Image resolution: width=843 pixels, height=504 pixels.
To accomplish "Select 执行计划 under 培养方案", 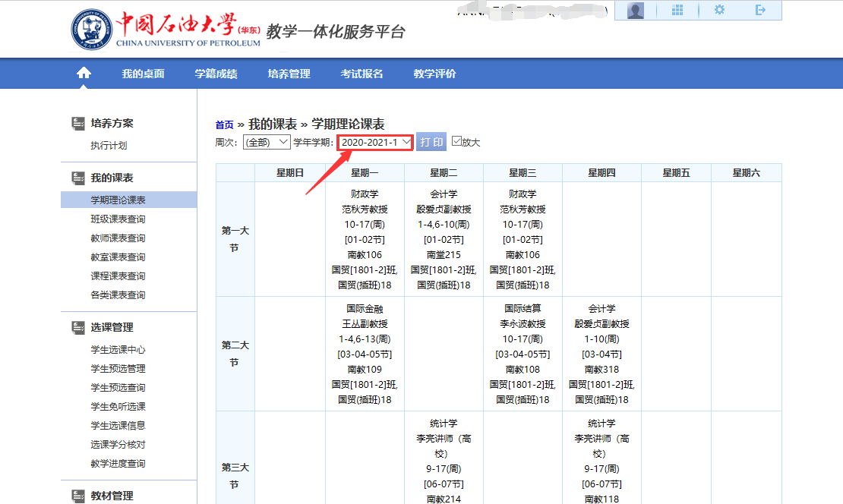I will tap(109, 146).
